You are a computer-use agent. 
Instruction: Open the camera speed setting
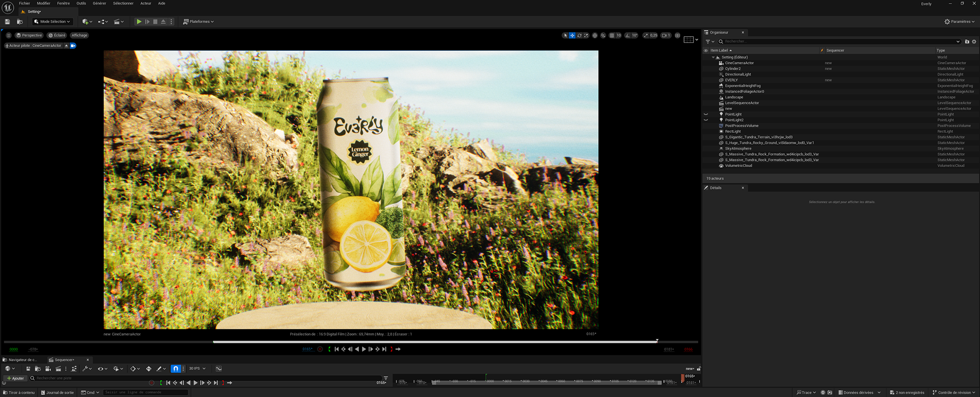pos(666,35)
